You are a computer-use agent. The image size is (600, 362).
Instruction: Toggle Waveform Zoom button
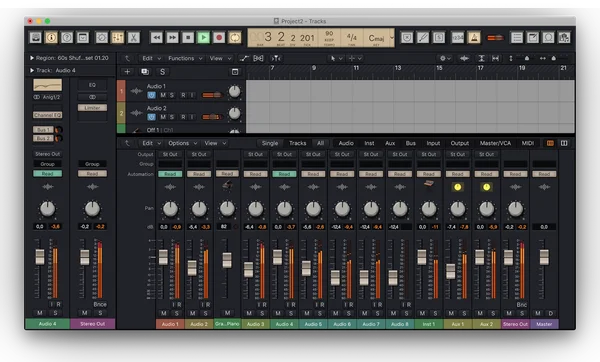[464, 58]
